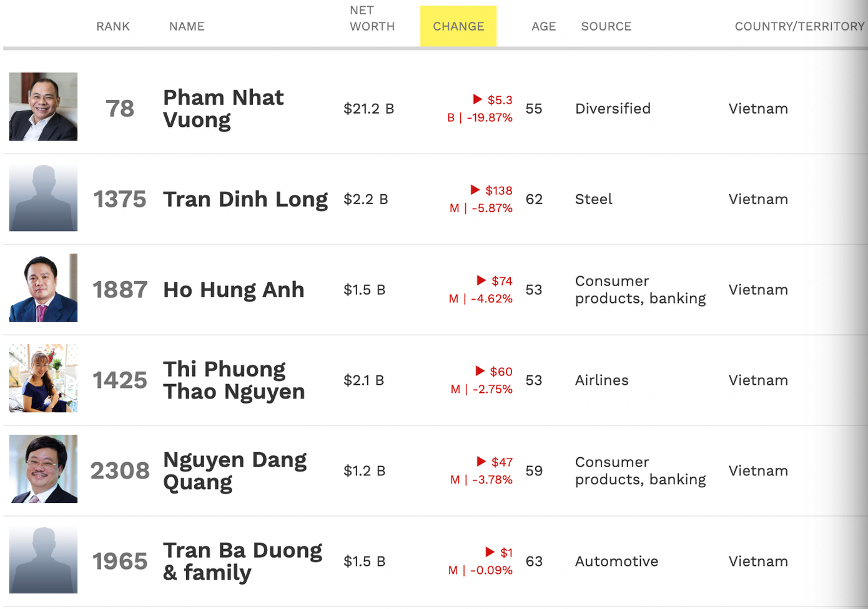Click Ho Hung Anh's profile photo

[x=42, y=287]
